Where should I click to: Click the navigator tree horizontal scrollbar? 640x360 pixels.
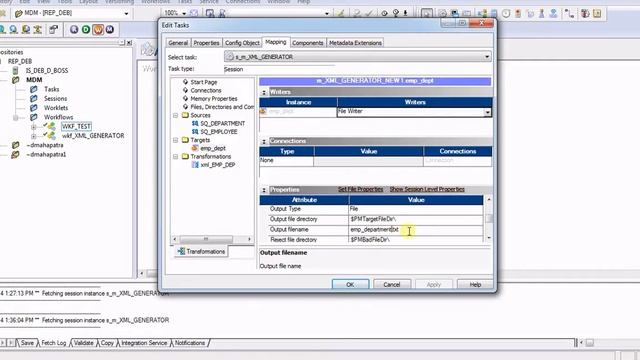pos(212,239)
